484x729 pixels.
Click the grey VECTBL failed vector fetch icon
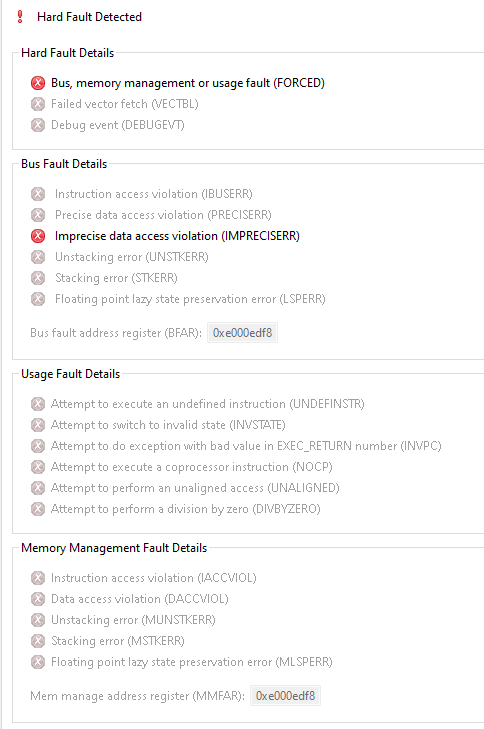[x=38, y=104]
